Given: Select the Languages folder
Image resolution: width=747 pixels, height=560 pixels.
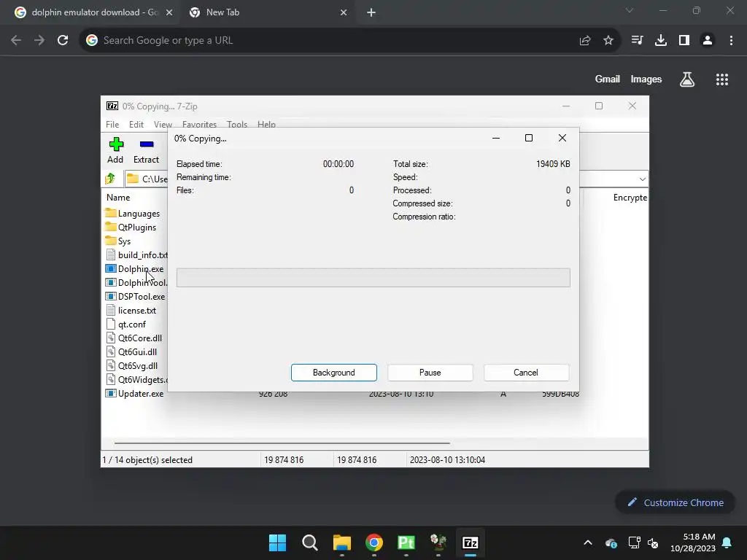Looking at the screenshot, I should point(133,214).
